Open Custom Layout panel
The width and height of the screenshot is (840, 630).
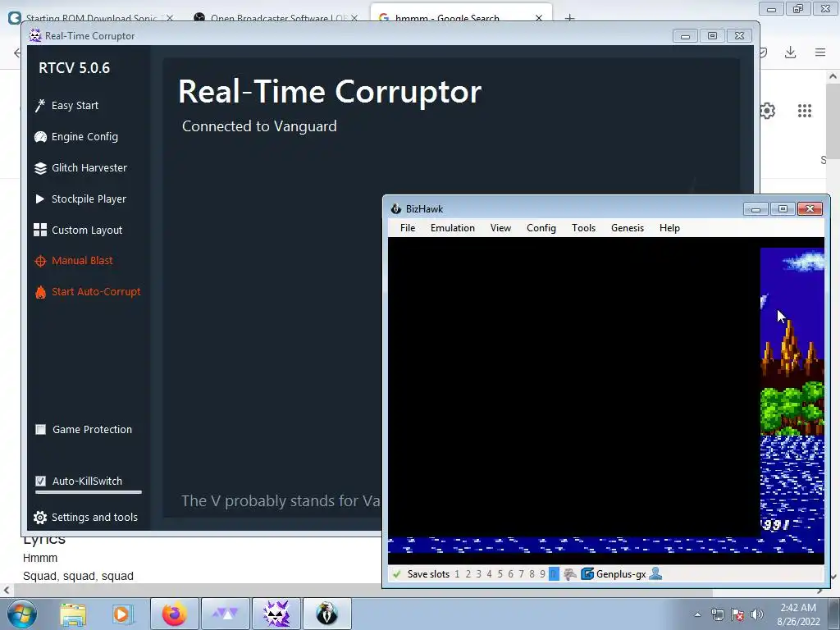[x=78, y=230]
